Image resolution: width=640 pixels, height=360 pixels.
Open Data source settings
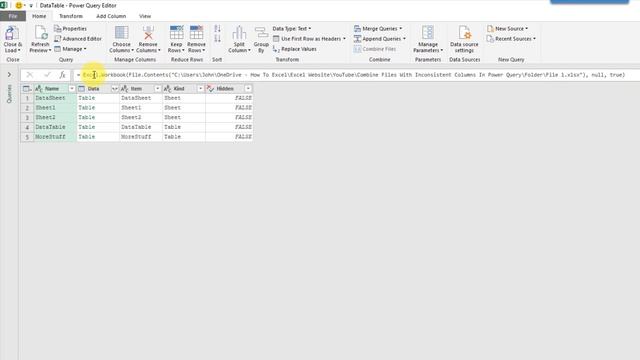click(x=464, y=39)
